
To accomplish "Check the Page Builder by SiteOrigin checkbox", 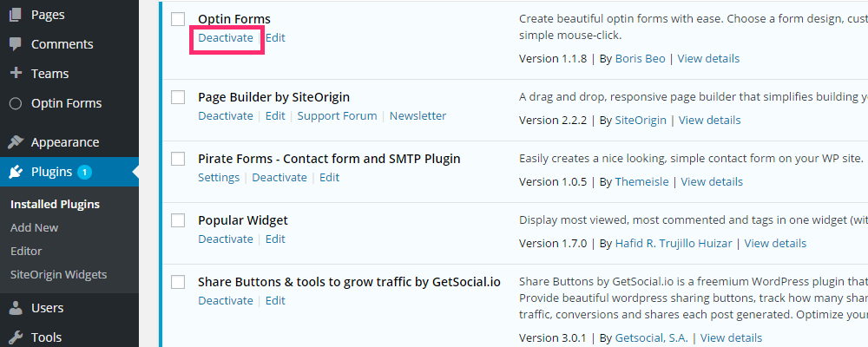I will [178, 97].
